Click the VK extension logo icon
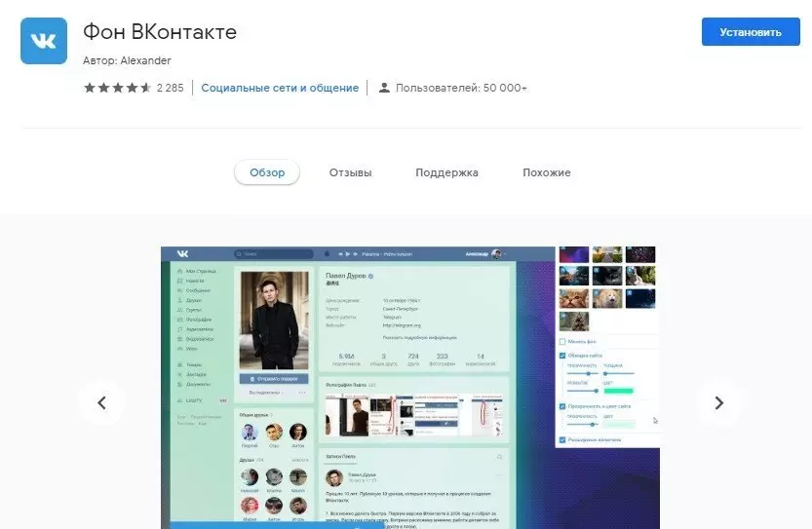Screen dimensions: 812x529 (44, 41)
